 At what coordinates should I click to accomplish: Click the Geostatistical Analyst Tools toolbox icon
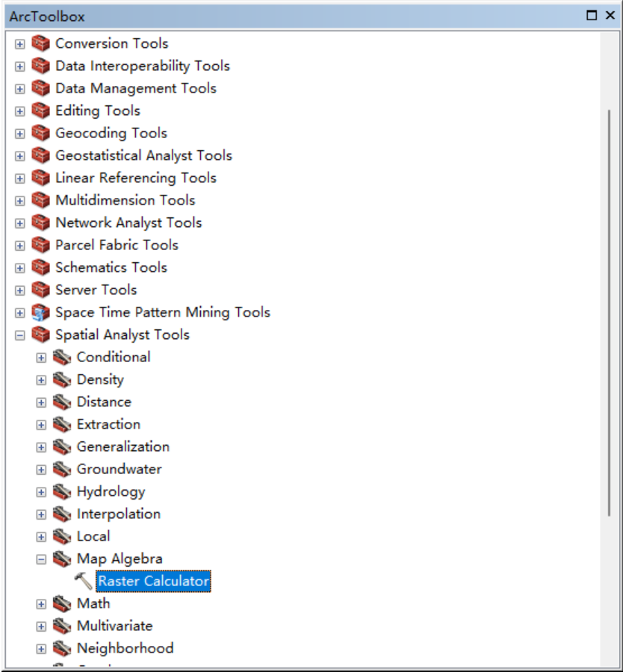coord(41,155)
